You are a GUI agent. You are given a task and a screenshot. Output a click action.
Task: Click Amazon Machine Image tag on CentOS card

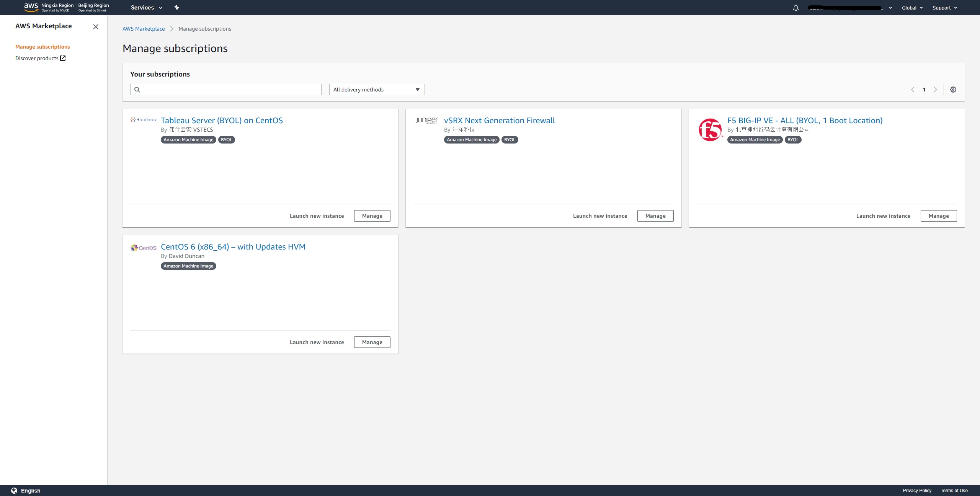[x=188, y=266]
